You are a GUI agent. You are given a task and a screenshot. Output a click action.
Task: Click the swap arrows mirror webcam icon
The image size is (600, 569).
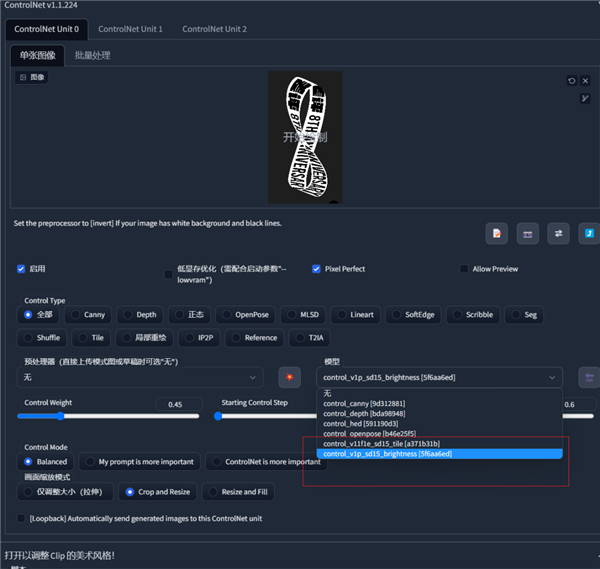coord(558,233)
